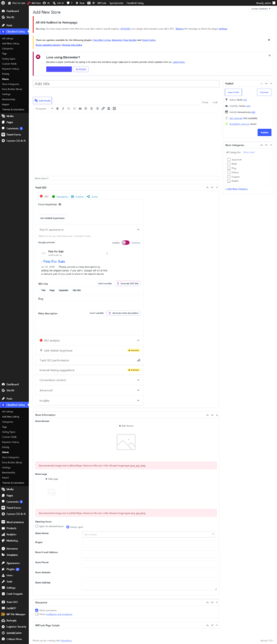Check the Birds store category
This screenshot has height=644, width=277.
click(229, 164)
